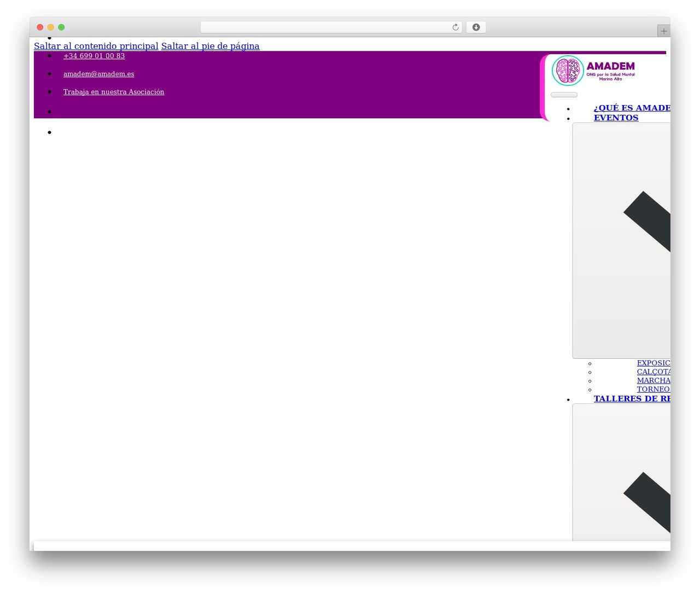The width and height of the screenshot is (700, 593).
Task: Reload the page using the refresh icon
Action: pyautogui.click(x=455, y=27)
